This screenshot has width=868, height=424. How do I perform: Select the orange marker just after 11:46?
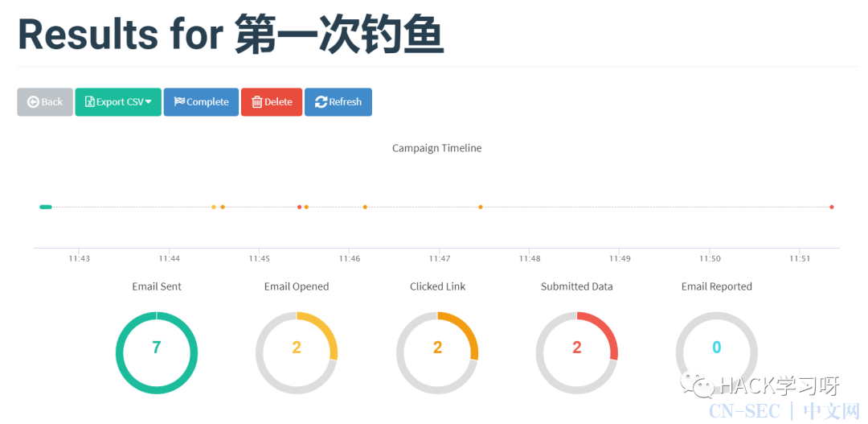click(365, 207)
